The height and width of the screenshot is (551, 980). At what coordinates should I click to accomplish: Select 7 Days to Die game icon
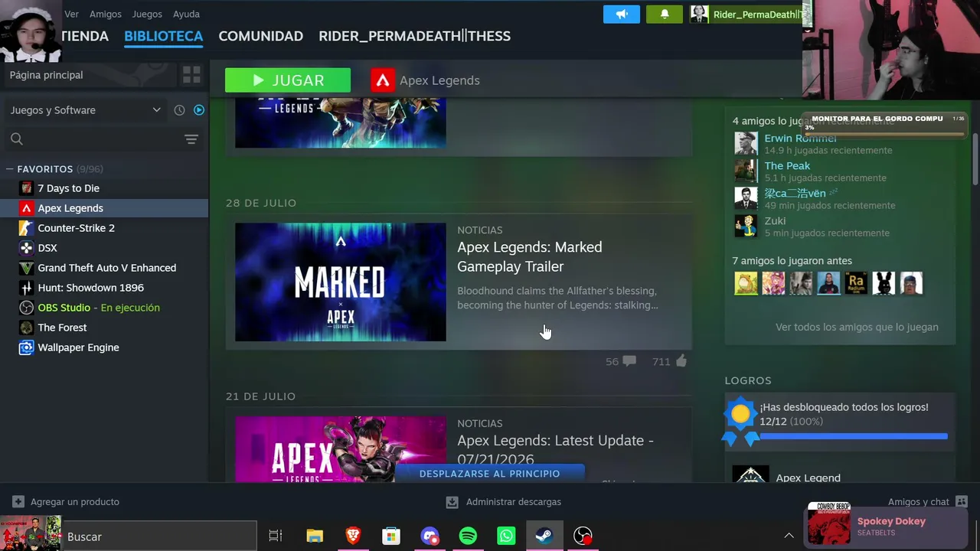click(27, 188)
